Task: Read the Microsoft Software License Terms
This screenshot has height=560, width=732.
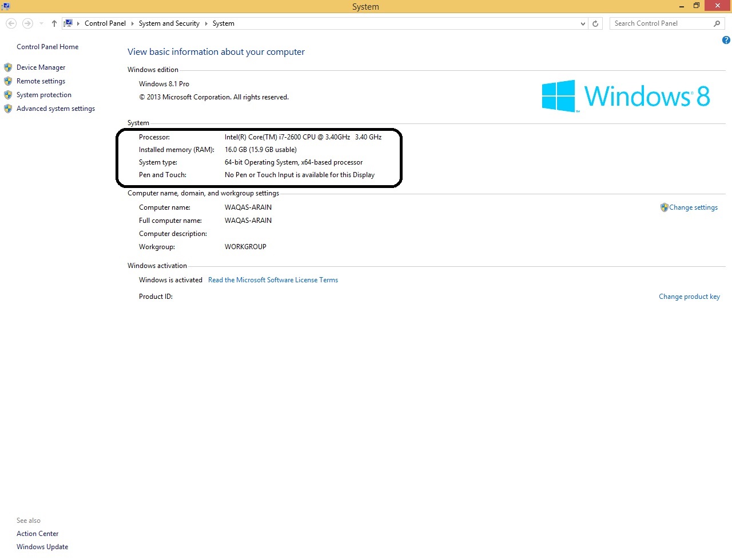Action: tap(273, 280)
